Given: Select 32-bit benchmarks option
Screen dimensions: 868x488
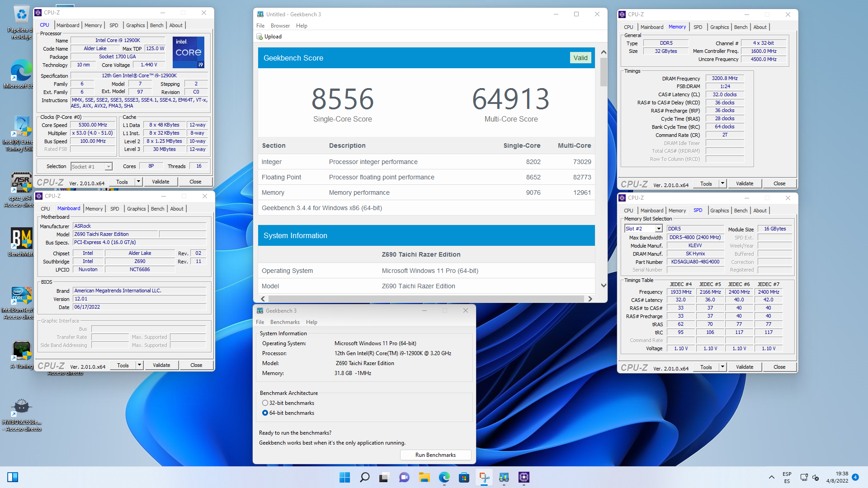Looking at the screenshot, I should coord(288,403).
